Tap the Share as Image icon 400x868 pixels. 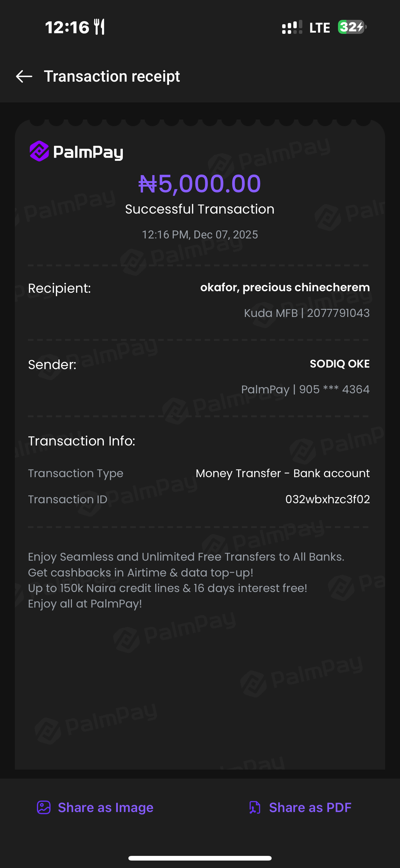(44, 807)
